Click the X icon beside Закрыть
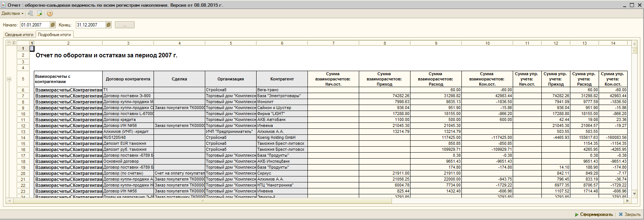This screenshot has height=220, width=644. (621, 214)
